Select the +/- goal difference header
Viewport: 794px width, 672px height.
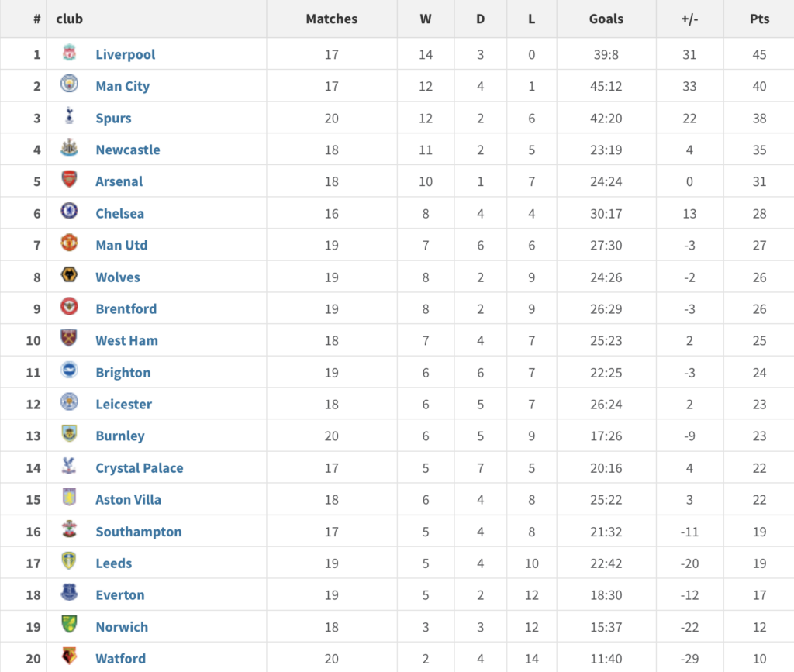point(689,19)
